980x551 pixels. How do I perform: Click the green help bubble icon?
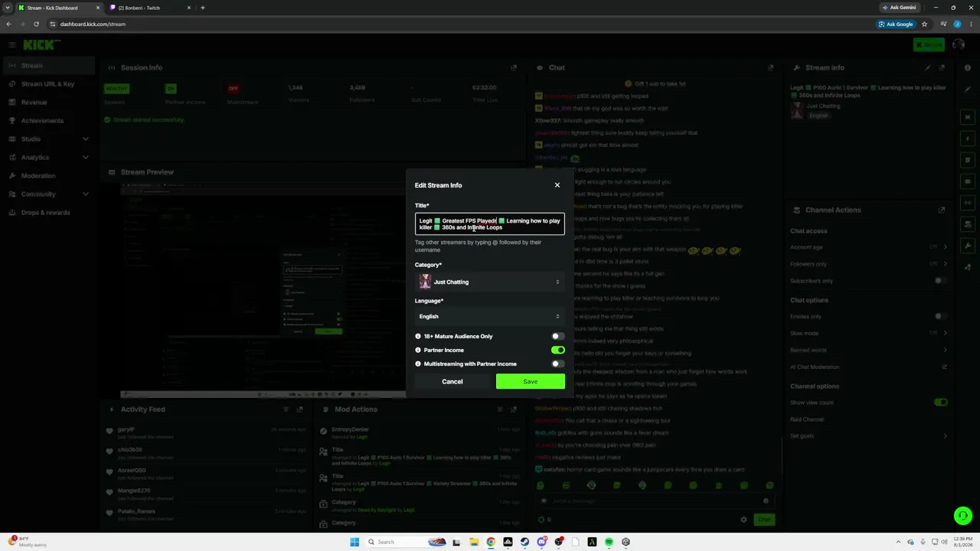(963, 516)
